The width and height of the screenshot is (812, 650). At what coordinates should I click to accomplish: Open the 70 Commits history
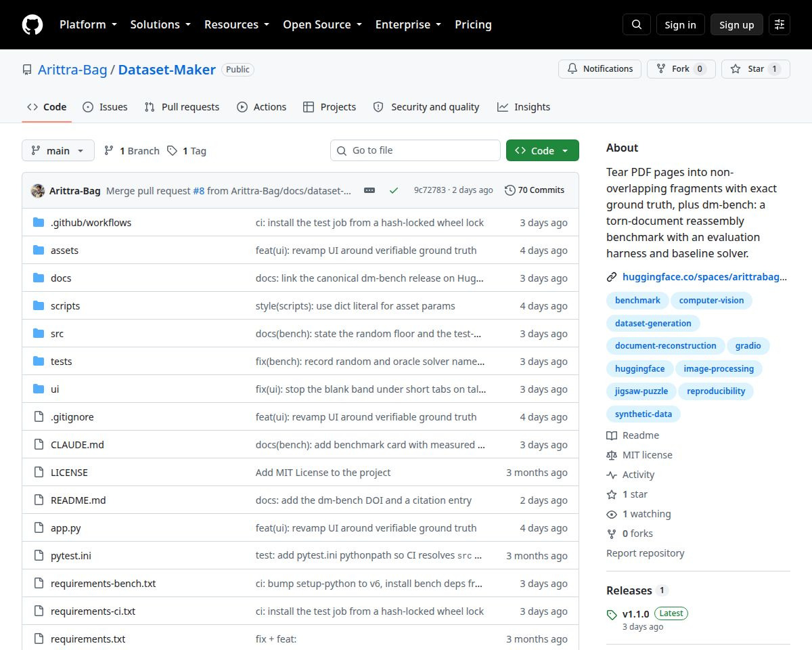tap(535, 190)
